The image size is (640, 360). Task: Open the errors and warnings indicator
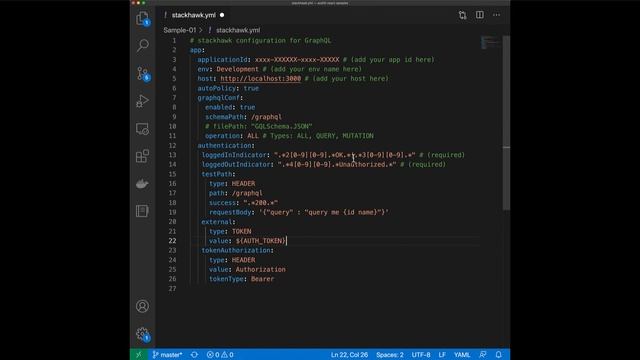(x=220, y=355)
